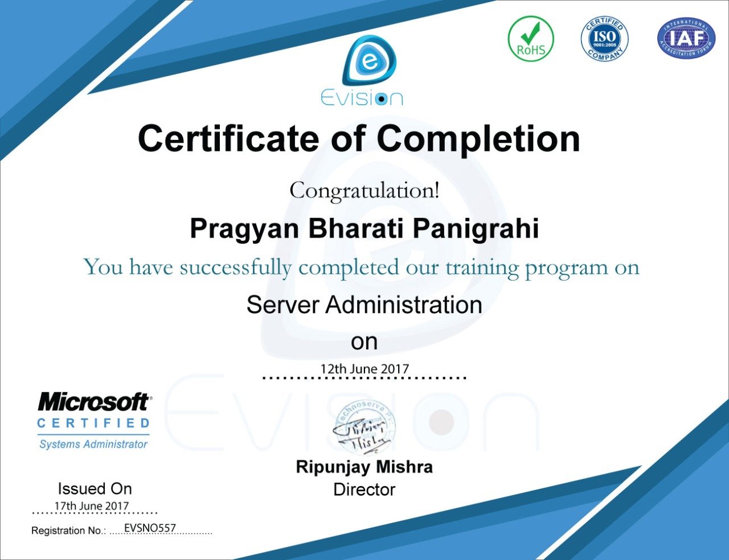This screenshot has width=729, height=560.
Task: Select the ISO 9001:2008 Certified Company seal
Action: (x=604, y=39)
